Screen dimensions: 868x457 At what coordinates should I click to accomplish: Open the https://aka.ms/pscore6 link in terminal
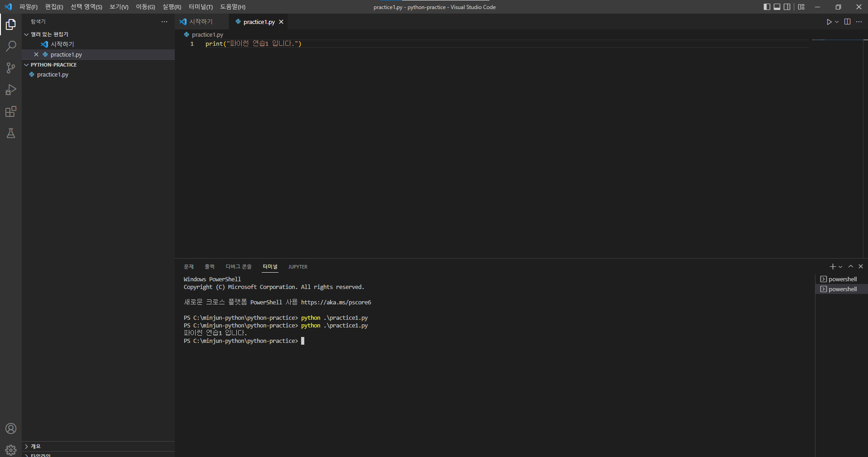336,303
